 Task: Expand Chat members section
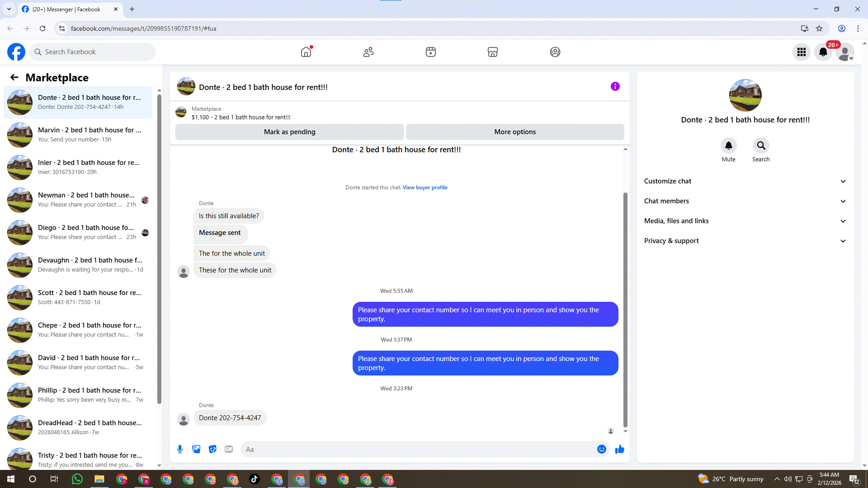[x=745, y=201]
